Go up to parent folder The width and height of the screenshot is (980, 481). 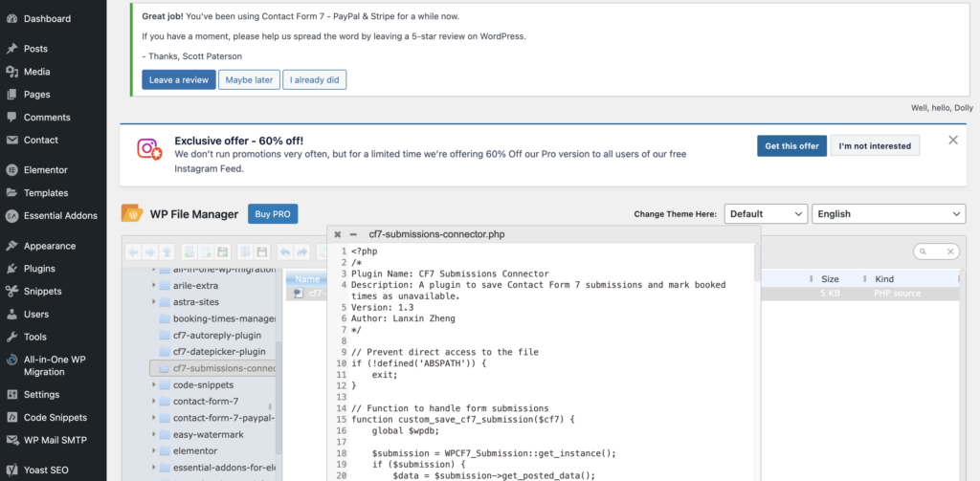[x=167, y=251]
